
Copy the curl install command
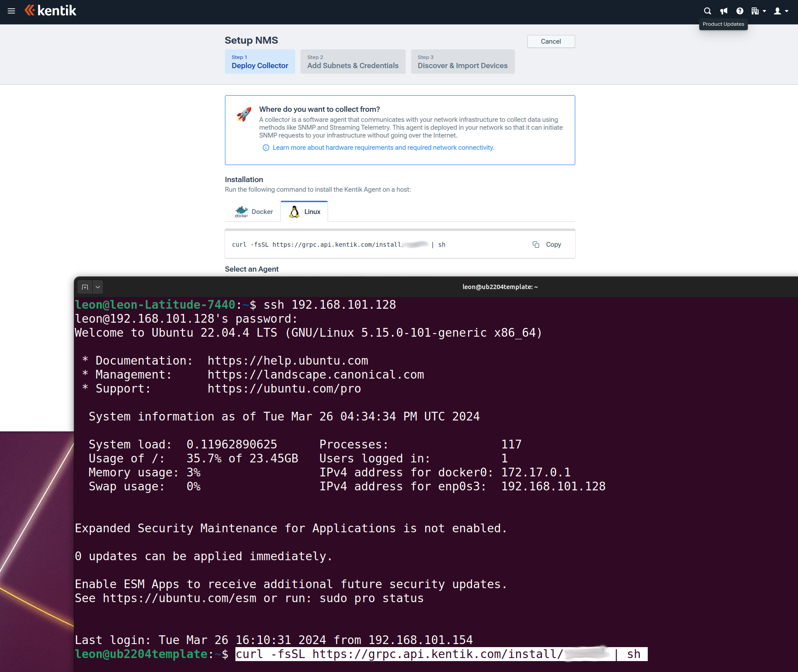(x=547, y=245)
